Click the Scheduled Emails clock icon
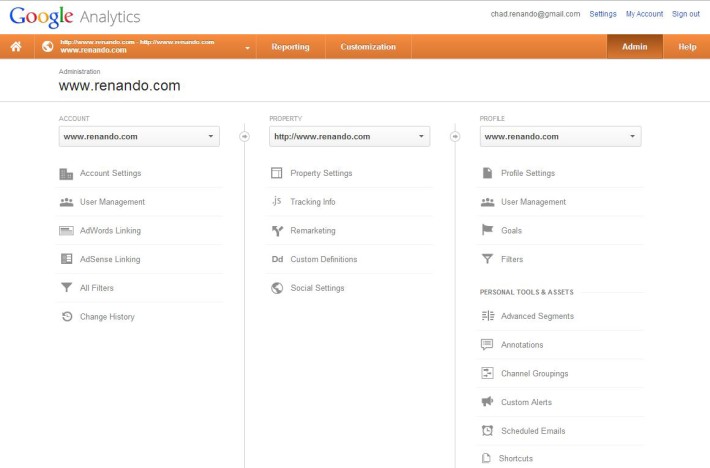The image size is (710, 468). (x=487, y=430)
